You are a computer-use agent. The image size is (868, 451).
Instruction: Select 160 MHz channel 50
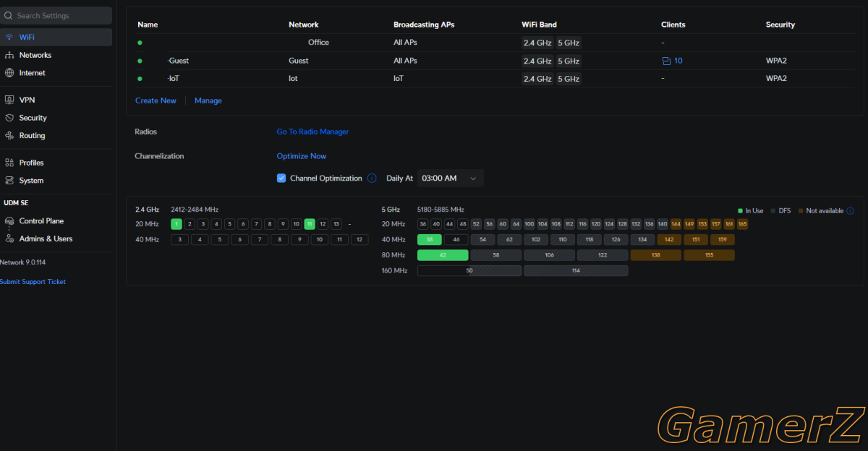pyautogui.click(x=469, y=270)
